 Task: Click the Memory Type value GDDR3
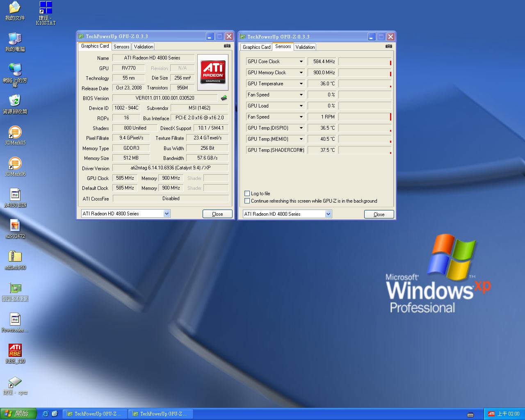131,148
